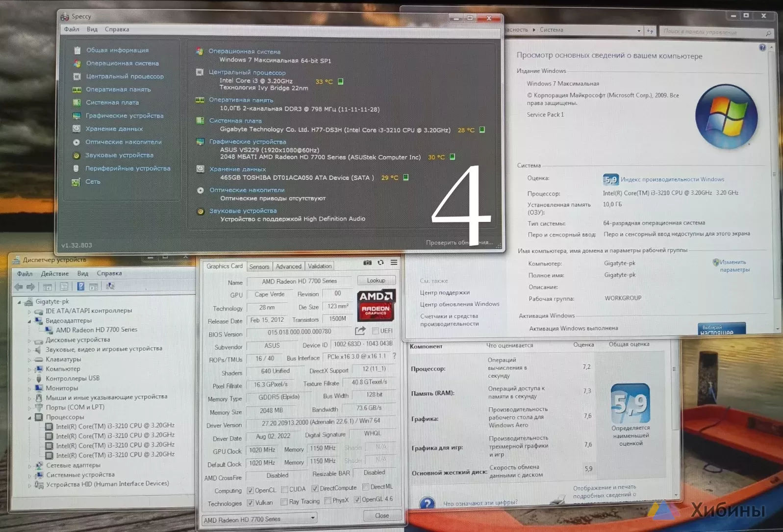Viewport: 783px width, 532px height.
Task: Expand IDE ATA/ATAPI контроллеры node
Action: pos(29,312)
